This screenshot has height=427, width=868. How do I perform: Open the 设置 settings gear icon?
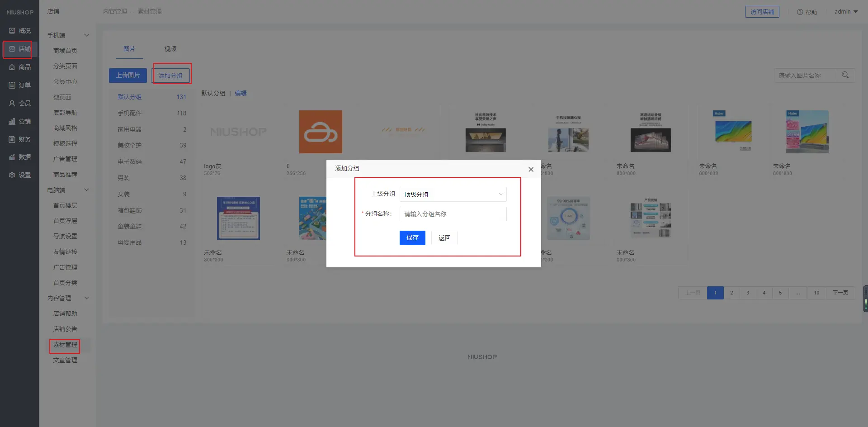click(x=12, y=175)
